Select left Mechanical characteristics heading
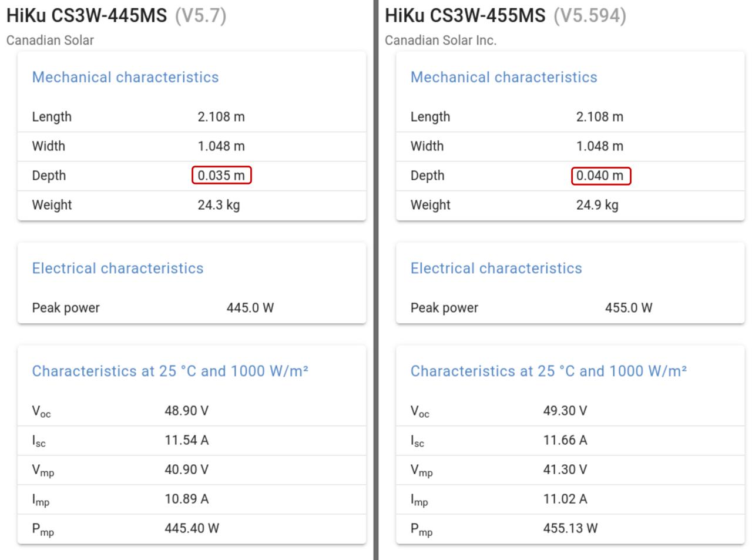The image size is (752, 560). pyautogui.click(x=125, y=77)
